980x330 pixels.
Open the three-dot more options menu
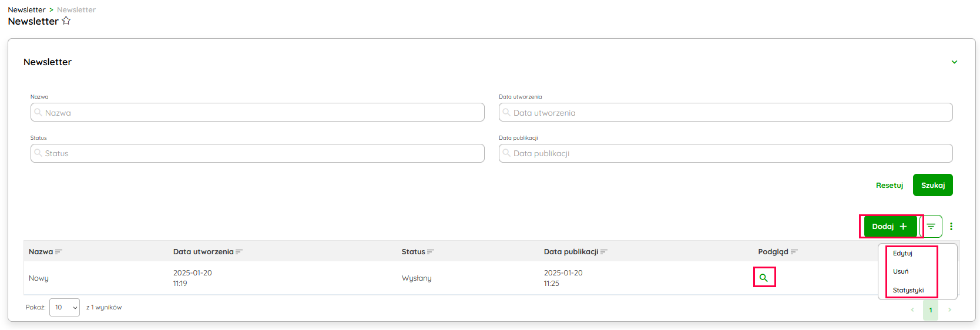pyautogui.click(x=951, y=227)
